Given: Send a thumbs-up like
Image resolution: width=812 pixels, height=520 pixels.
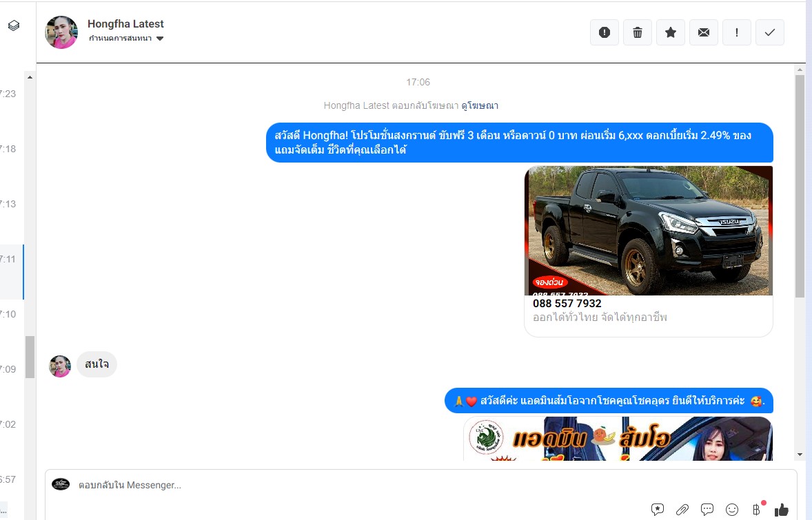Looking at the screenshot, I should [782, 510].
